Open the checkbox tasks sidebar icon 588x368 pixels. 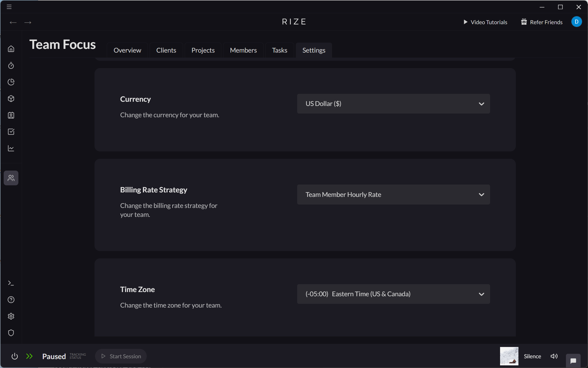[x=11, y=132]
